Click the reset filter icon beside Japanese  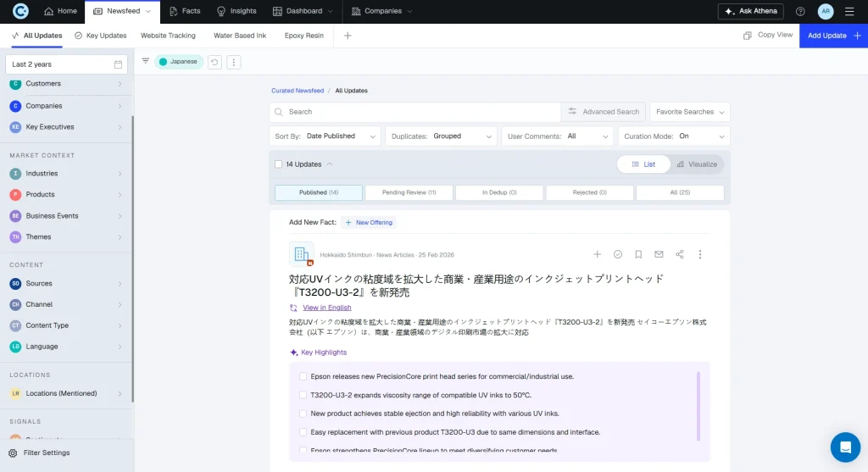[x=214, y=62]
